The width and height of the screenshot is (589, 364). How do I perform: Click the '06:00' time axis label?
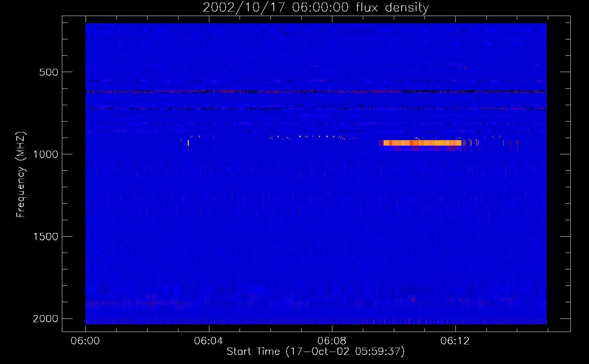point(85,341)
